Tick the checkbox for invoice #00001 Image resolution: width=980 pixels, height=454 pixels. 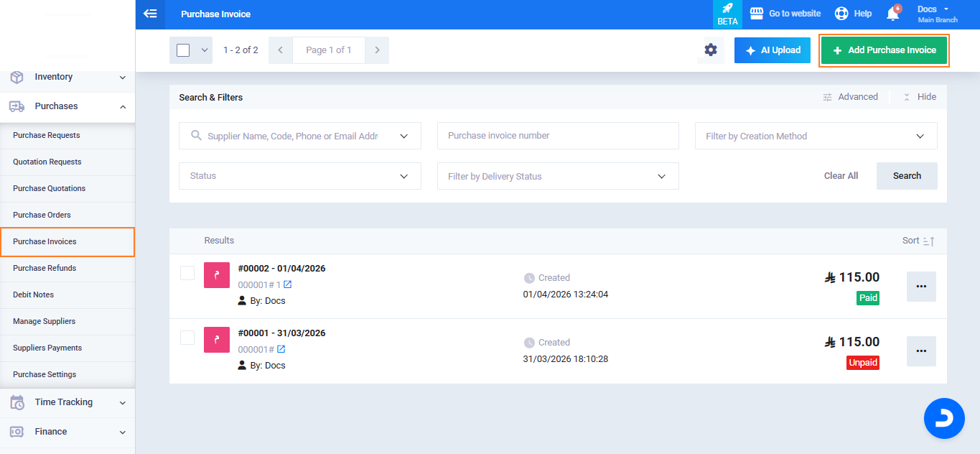(x=187, y=338)
